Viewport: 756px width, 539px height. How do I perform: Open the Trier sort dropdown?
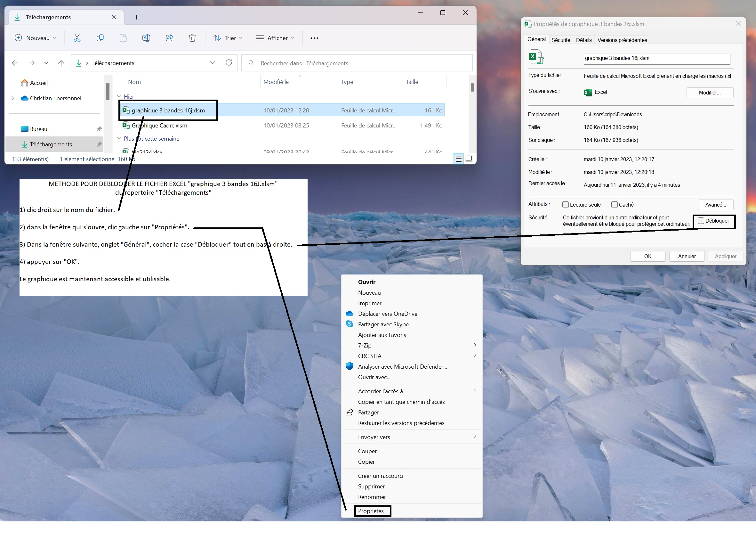coord(228,38)
